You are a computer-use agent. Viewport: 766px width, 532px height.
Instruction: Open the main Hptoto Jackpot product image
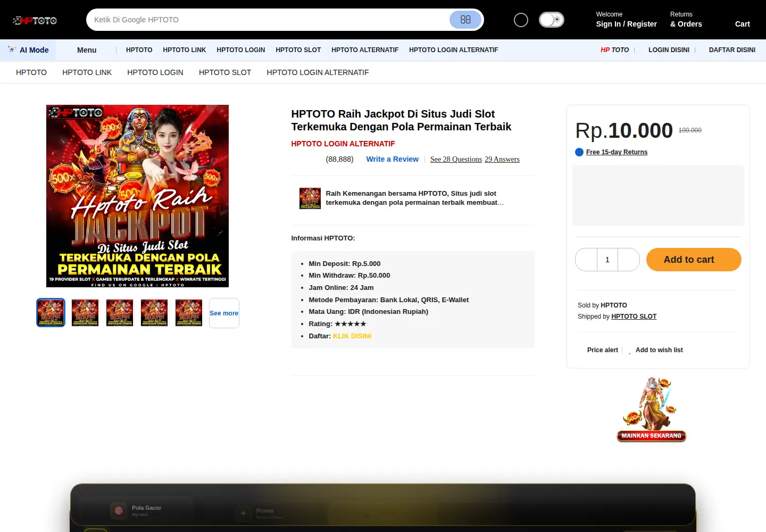(x=137, y=196)
